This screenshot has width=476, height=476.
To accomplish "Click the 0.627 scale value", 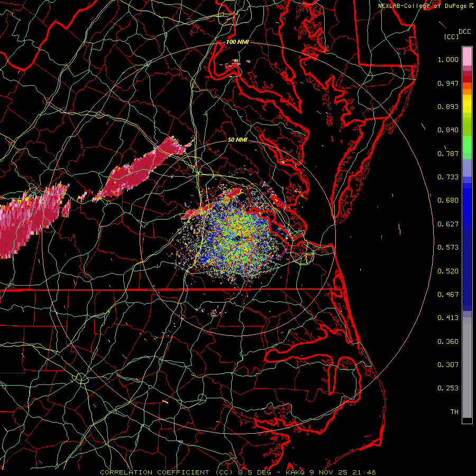I will [448, 224].
